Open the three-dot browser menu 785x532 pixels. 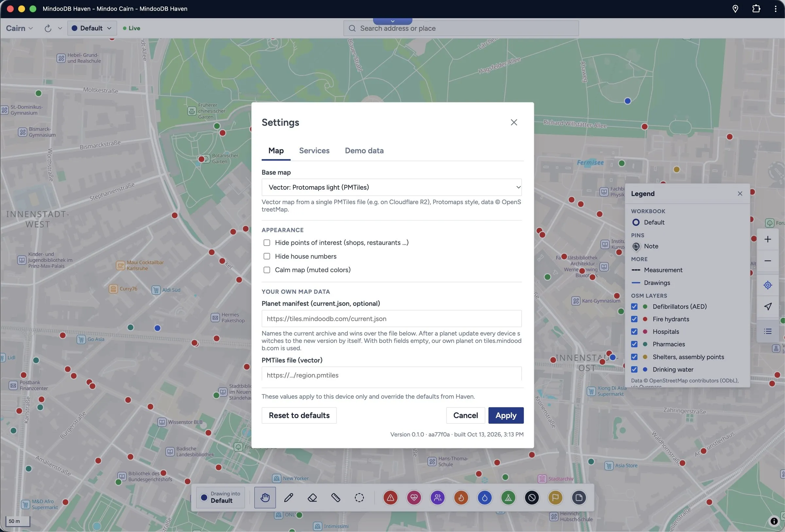click(x=775, y=9)
